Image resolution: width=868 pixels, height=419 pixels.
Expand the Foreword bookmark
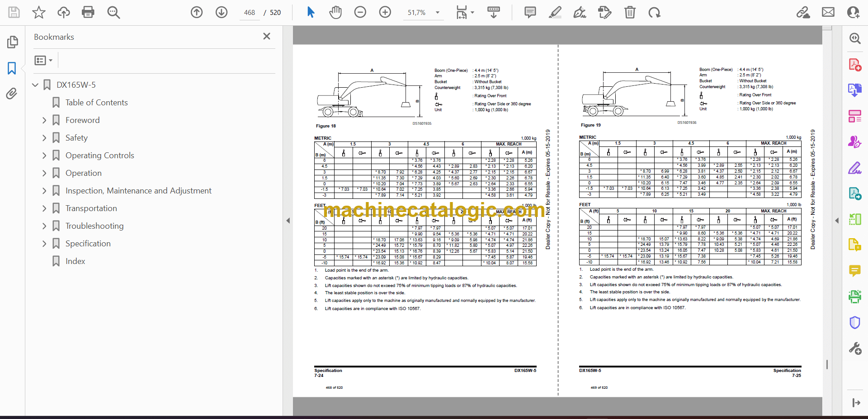pos(44,120)
